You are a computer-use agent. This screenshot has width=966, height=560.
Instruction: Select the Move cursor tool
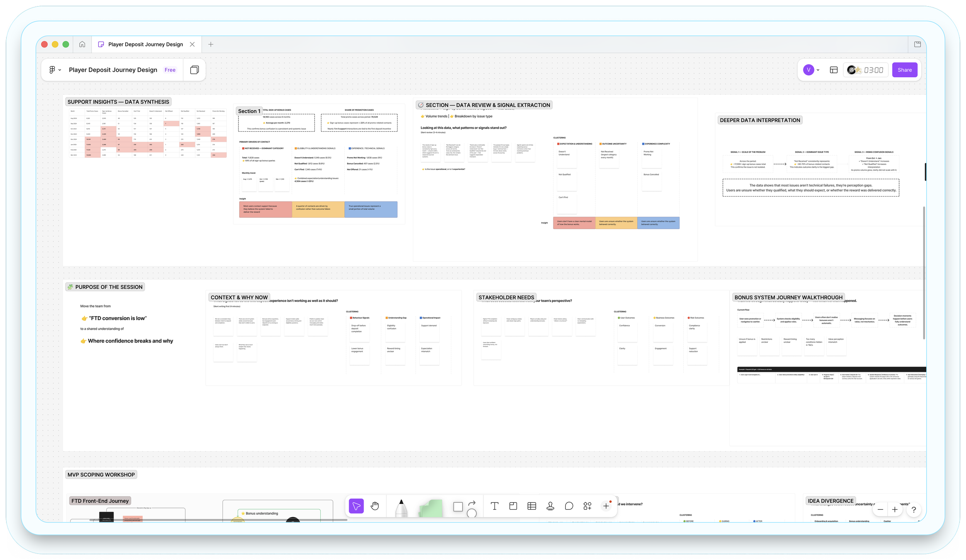pyautogui.click(x=356, y=506)
